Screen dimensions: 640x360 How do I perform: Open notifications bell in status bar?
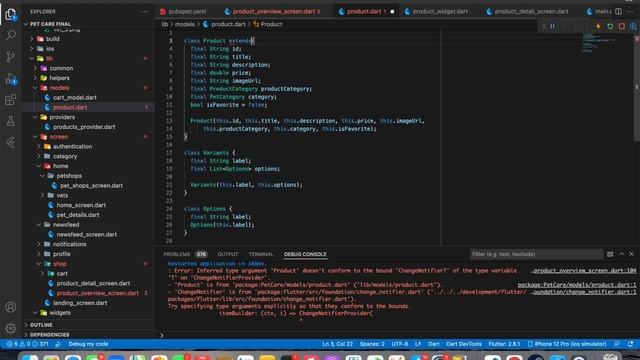click(631, 344)
